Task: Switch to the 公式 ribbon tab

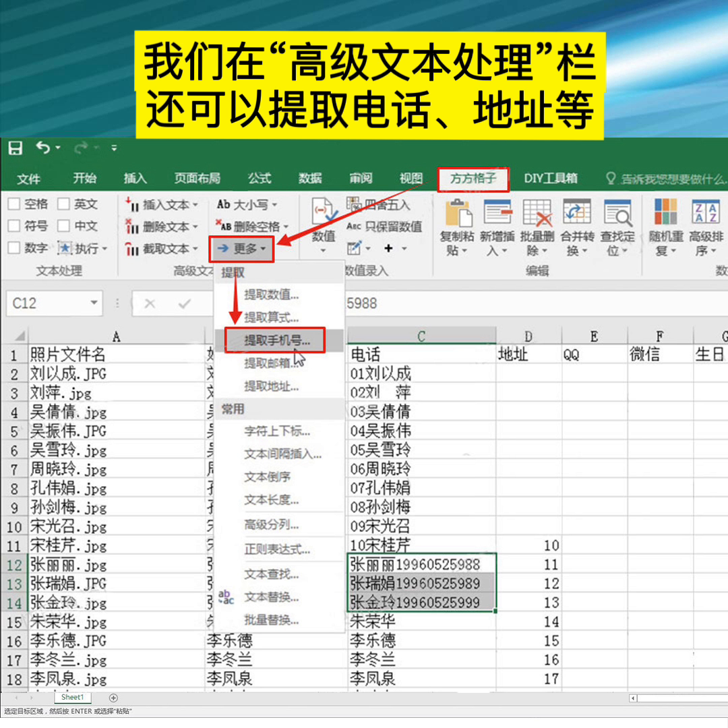Action: pos(259,178)
